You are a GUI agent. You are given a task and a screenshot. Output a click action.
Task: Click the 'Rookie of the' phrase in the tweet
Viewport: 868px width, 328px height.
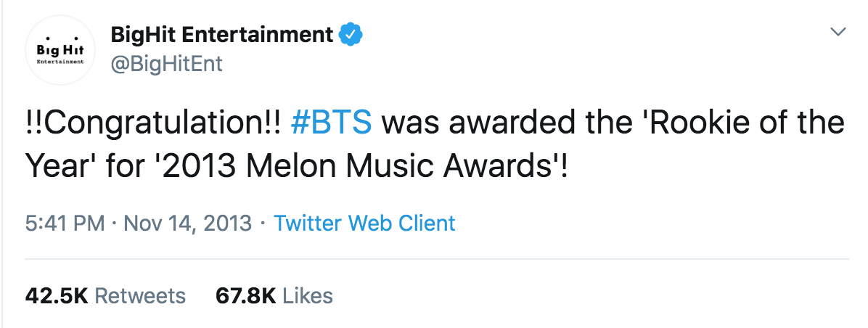[x=747, y=123]
